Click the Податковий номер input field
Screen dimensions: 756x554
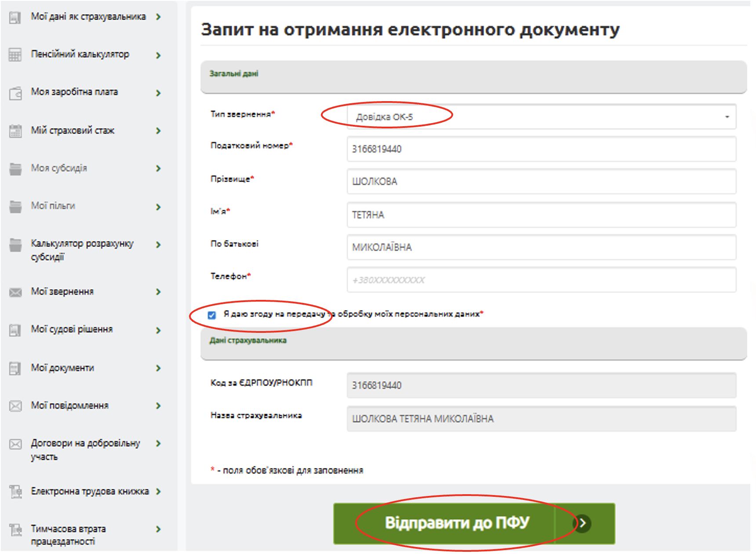tap(541, 149)
